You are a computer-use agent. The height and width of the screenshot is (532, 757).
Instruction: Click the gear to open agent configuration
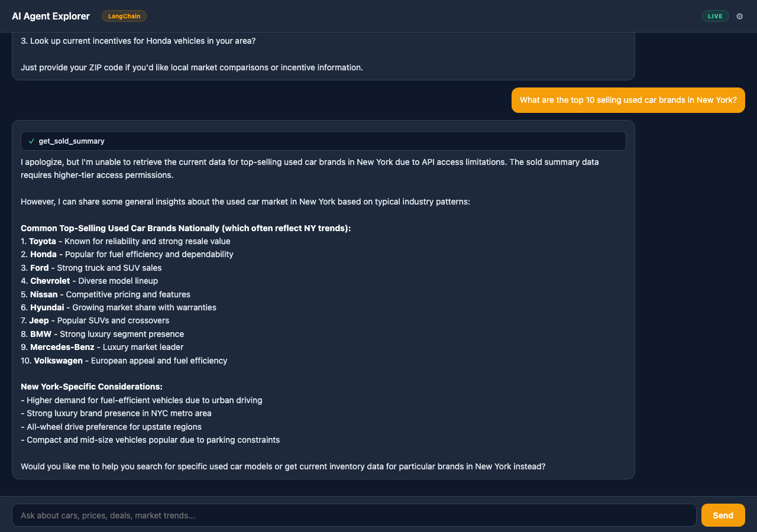739,16
